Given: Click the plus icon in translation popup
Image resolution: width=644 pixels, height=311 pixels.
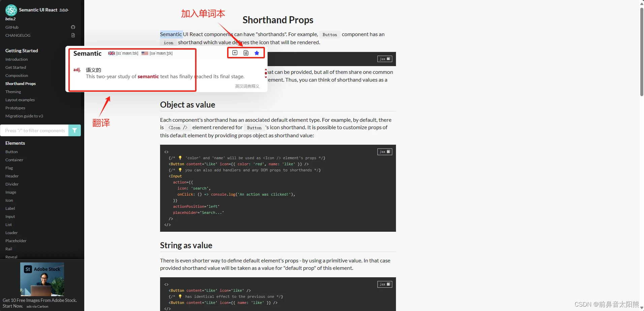Looking at the screenshot, I should point(235,53).
